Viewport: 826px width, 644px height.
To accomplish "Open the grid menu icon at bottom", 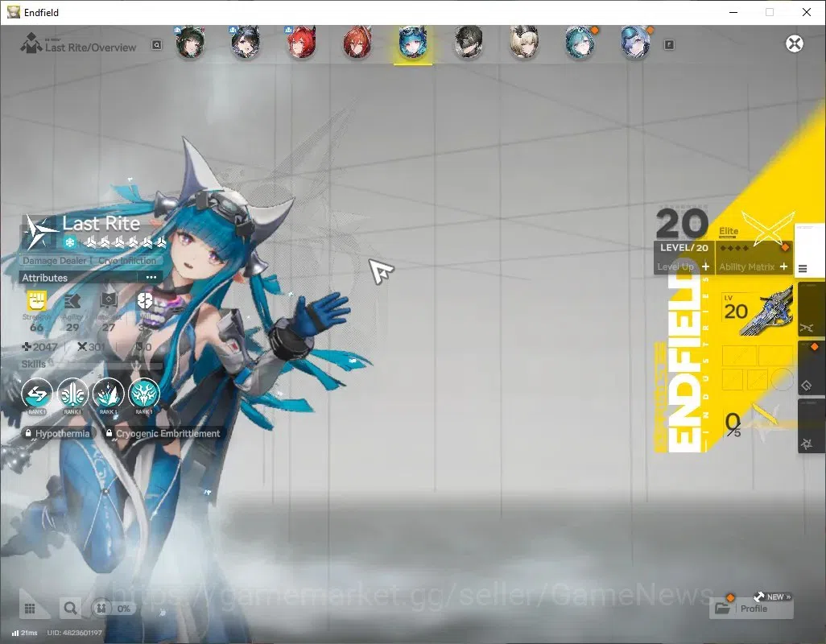I will click(30, 609).
